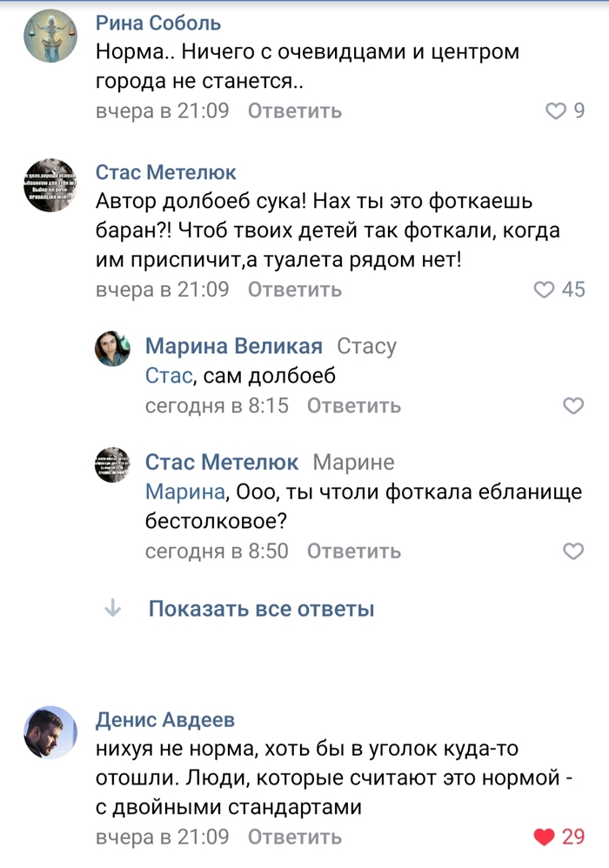Open Денис Авдеев's profile name link

click(164, 720)
